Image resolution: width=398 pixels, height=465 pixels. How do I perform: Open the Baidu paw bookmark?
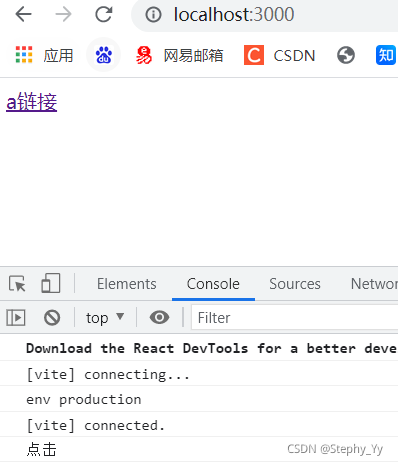[x=103, y=55]
